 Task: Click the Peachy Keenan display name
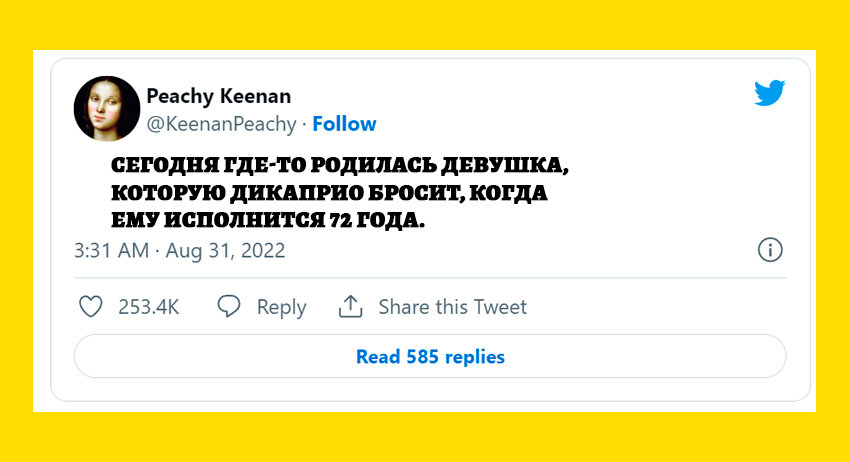point(219,96)
